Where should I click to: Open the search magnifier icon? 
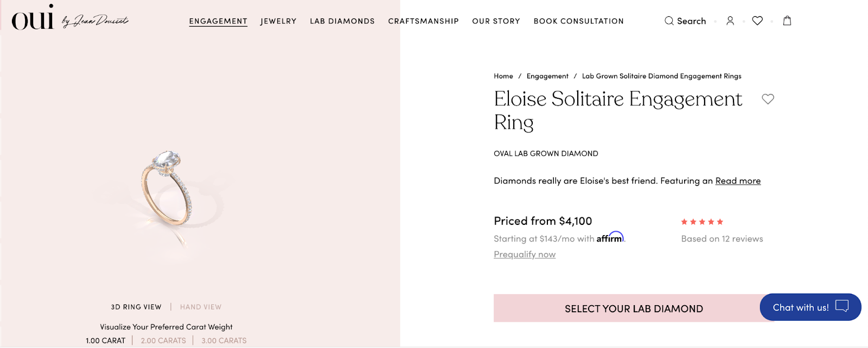pos(669,21)
